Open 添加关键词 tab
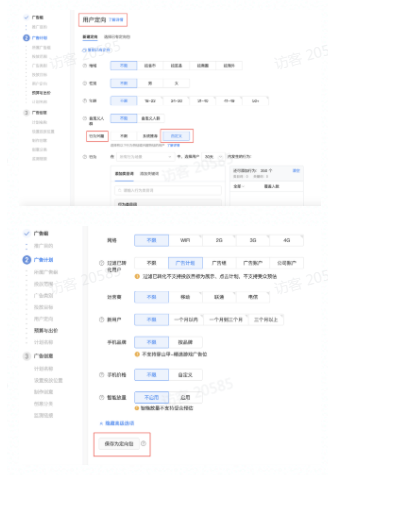 click(149, 174)
